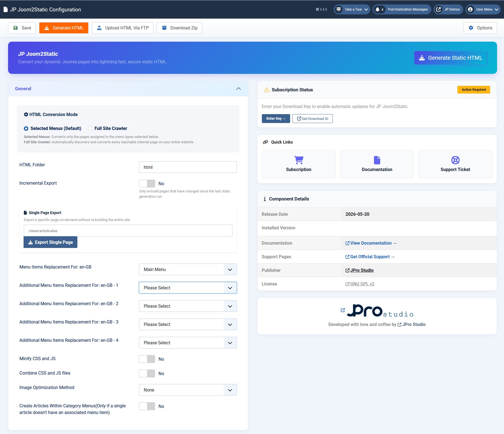The width and height of the screenshot is (504, 434).
Task: Toggle Minify CSS and JS switch
Action: point(147,359)
